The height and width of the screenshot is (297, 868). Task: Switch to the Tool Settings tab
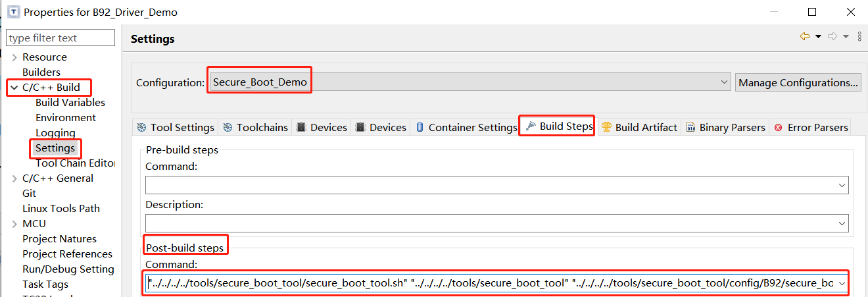(176, 128)
